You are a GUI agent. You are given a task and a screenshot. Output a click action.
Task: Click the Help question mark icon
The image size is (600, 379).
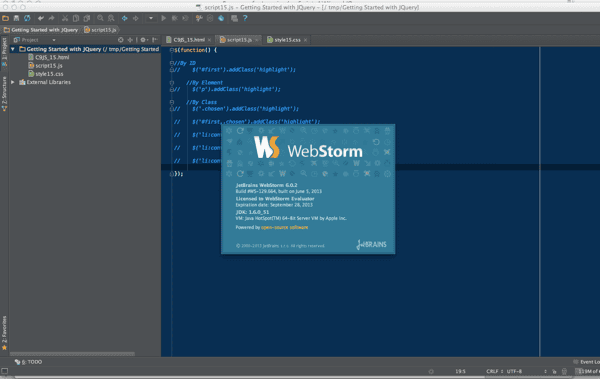point(245,18)
